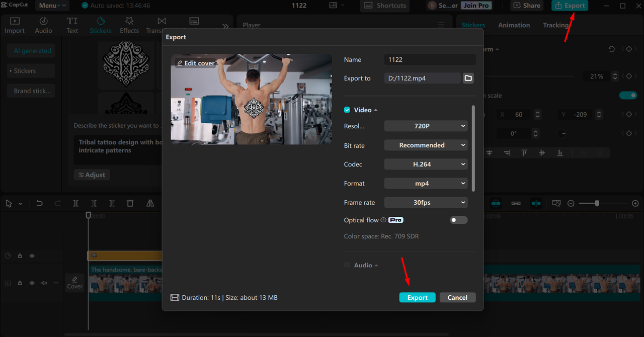Toggle the main track magnet icon
Screen dimensions: 644x337
496,204
